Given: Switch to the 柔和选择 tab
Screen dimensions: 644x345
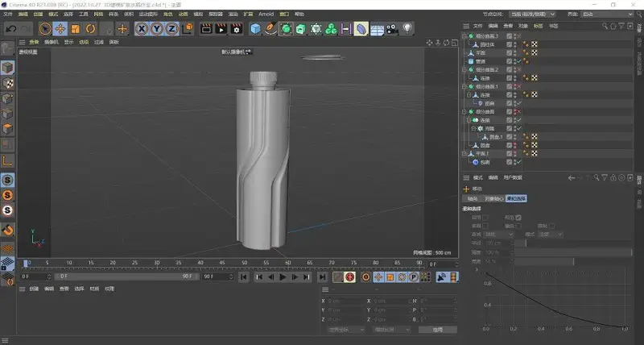Looking at the screenshot, I should pos(516,198).
